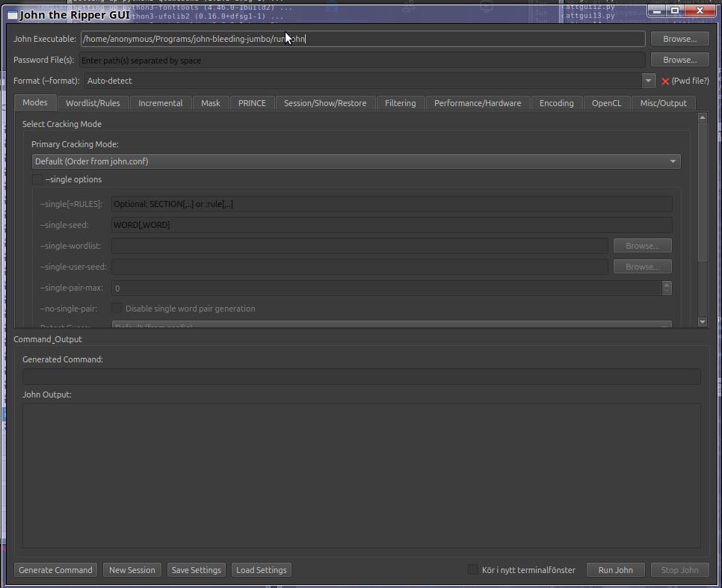Toggle Disable single word pair generation checkbox
Image resolution: width=722 pixels, height=588 pixels.
(117, 308)
